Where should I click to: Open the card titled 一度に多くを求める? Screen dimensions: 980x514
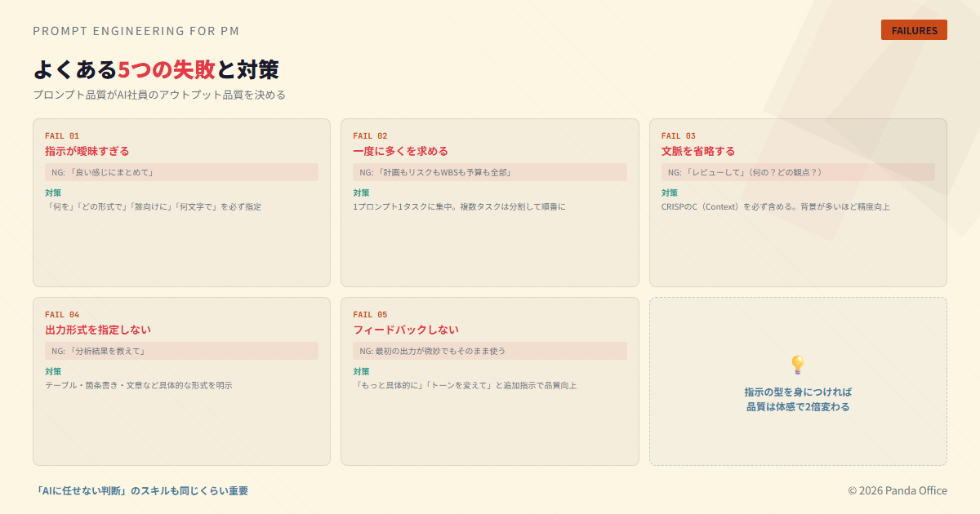coord(410,151)
